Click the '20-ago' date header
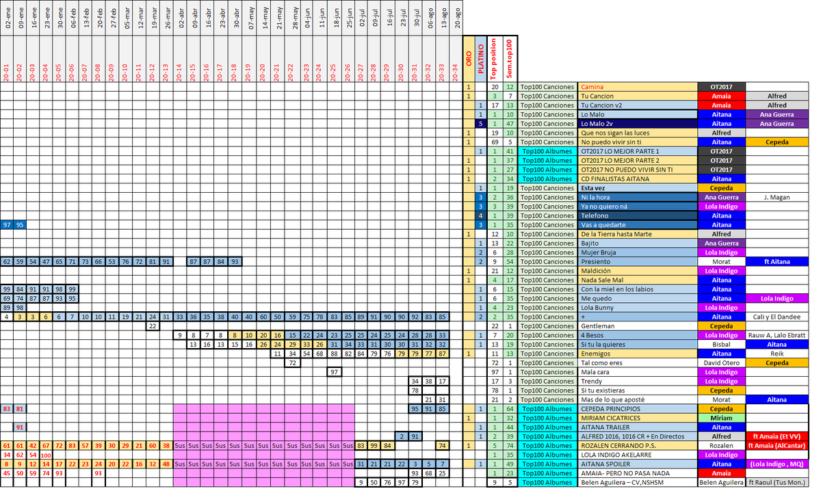 pyautogui.click(x=456, y=18)
